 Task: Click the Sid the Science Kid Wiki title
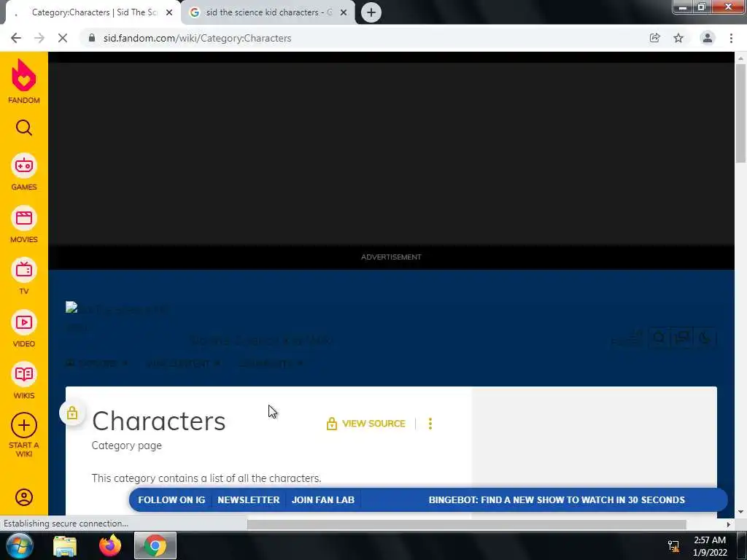click(262, 341)
